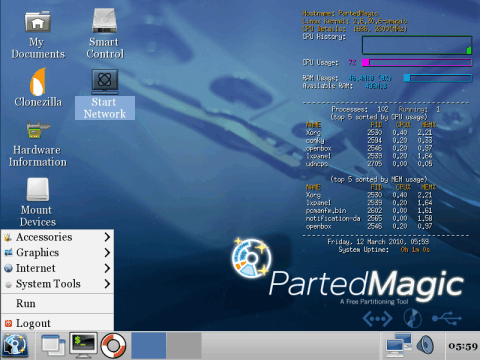Launch the Smart Control desktop icon
Screen dimensions: 480x360
click(105, 33)
